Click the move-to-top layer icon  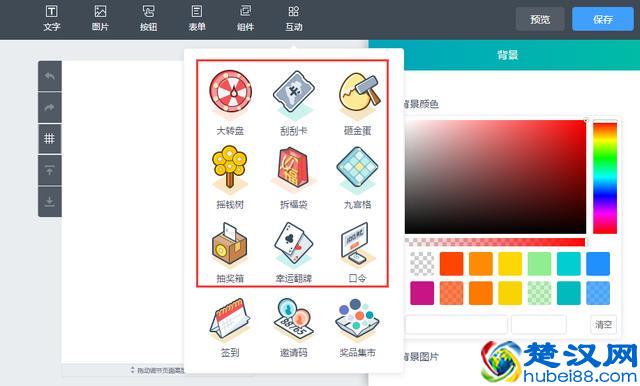pos(50,170)
